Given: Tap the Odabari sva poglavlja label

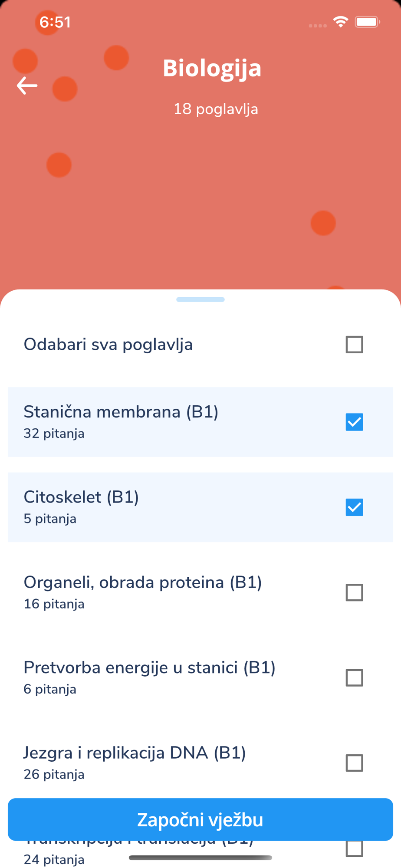Looking at the screenshot, I should (x=108, y=345).
